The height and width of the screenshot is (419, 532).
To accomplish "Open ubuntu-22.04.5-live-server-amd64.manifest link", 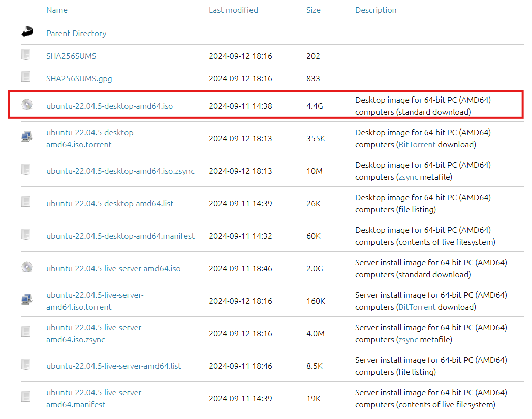I will [x=95, y=398].
